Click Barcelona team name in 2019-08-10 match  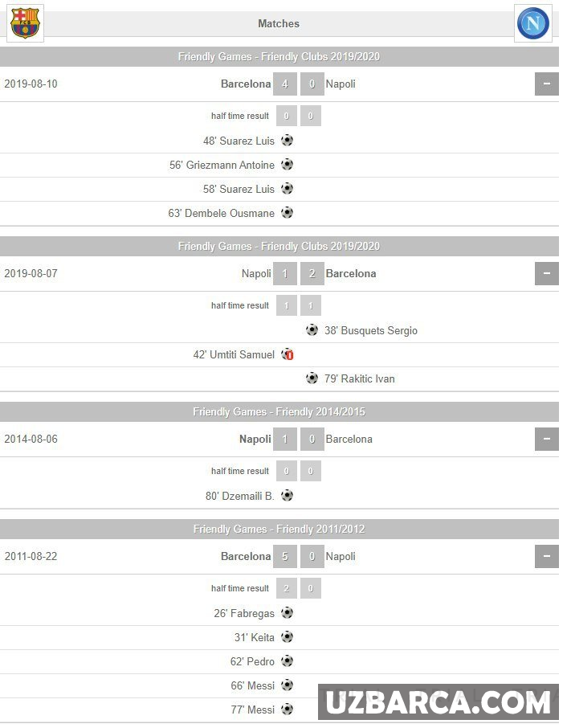(246, 84)
